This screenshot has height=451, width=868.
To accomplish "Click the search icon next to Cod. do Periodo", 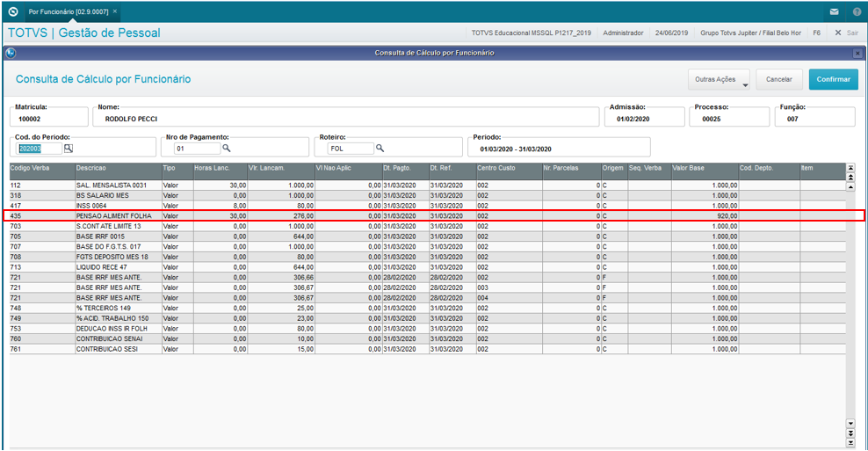I will coord(69,149).
